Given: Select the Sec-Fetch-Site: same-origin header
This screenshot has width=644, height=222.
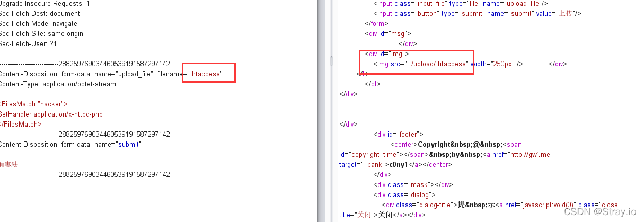Looking at the screenshot, I should pos(42,33).
